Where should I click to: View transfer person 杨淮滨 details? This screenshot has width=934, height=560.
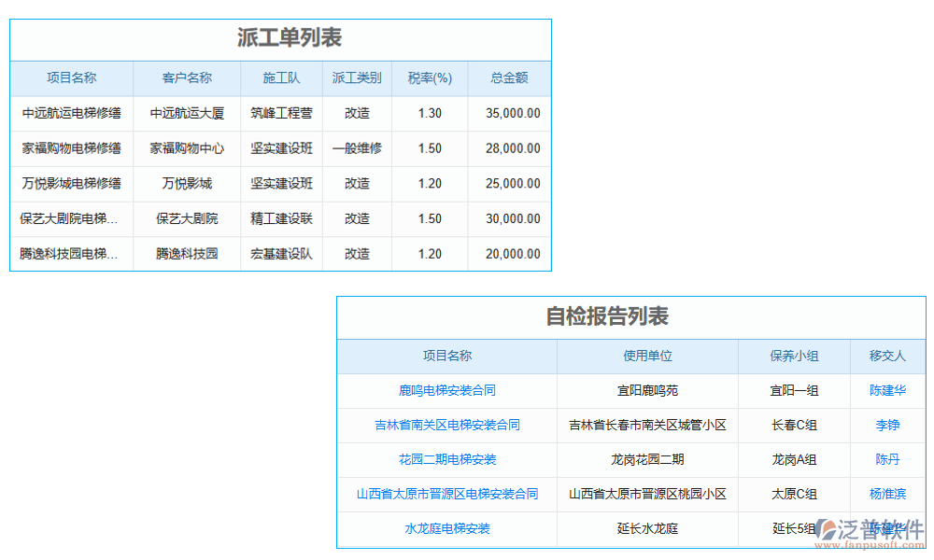[x=885, y=495]
